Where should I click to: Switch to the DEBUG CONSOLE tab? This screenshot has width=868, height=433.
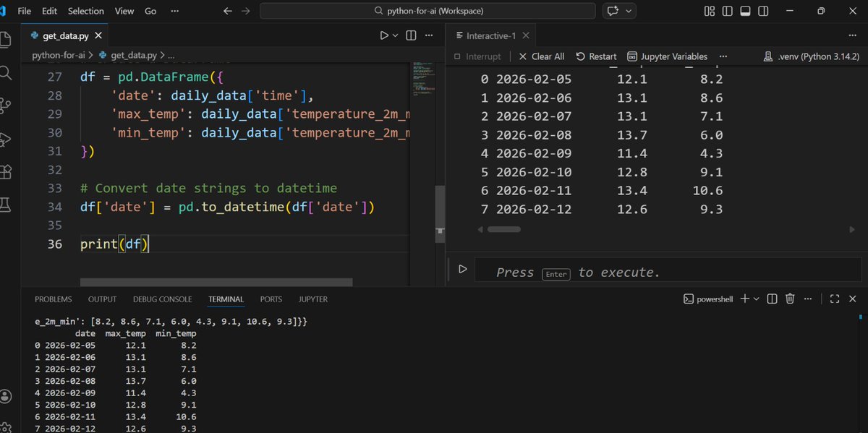(163, 299)
